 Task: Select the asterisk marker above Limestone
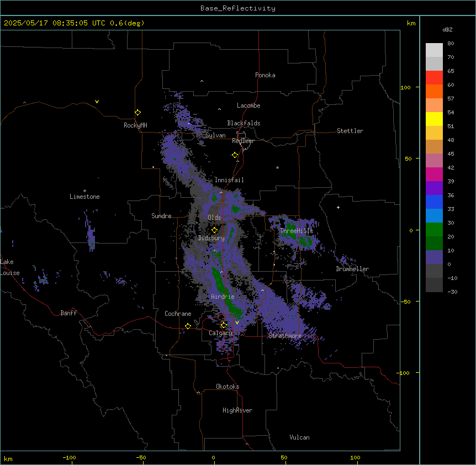coord(84,191)
